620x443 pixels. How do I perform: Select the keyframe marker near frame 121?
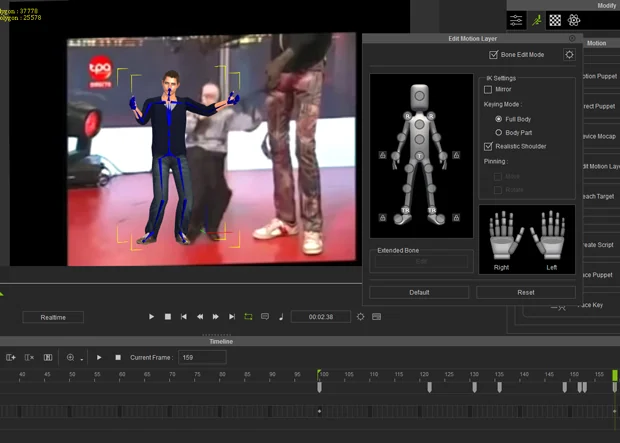coord(429,387)
